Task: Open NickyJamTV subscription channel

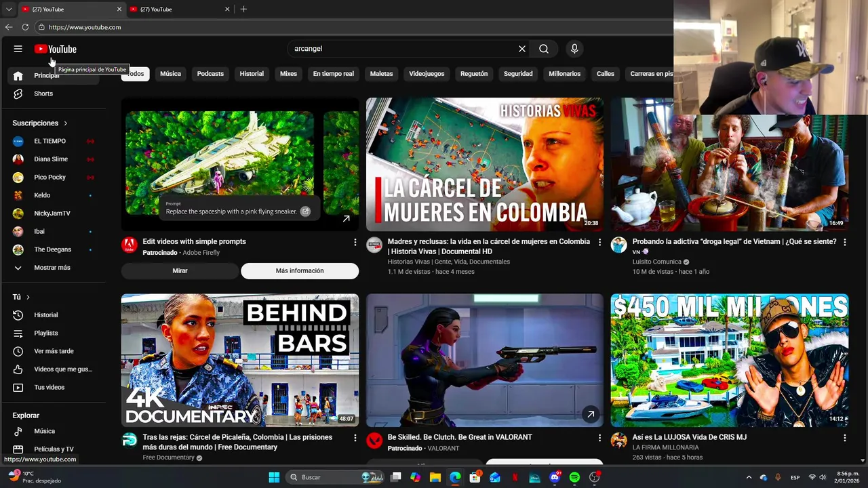Action: click(53, 213)
